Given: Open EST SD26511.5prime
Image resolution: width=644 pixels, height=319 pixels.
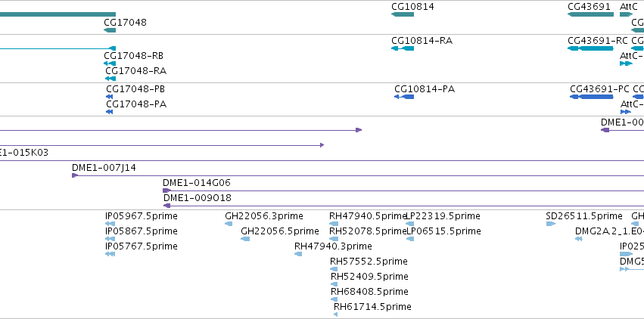Looking at the screenshot, I should click(x=584, y=216).
